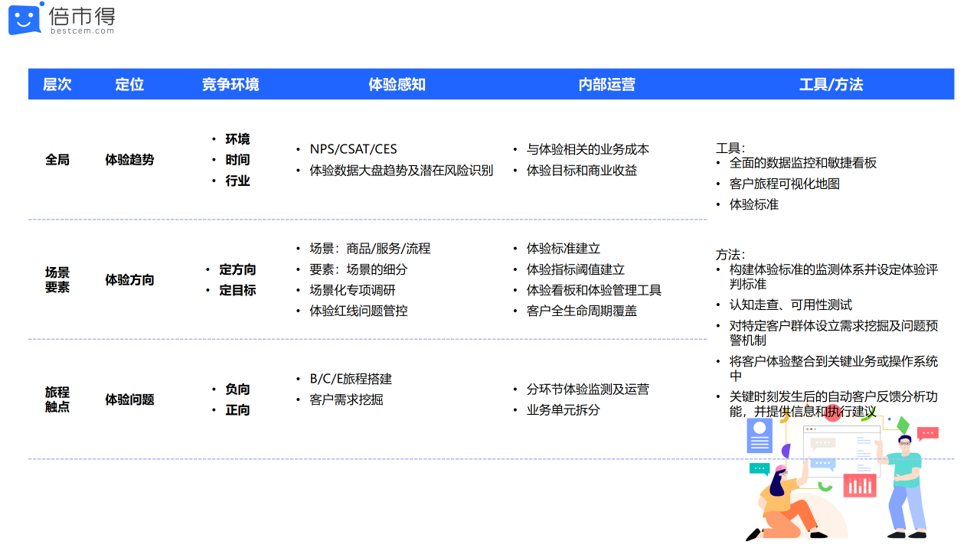Click the blue smiley face logo icon
The height and width of the screenshot is (551, 980).
[x=25, y=19]
